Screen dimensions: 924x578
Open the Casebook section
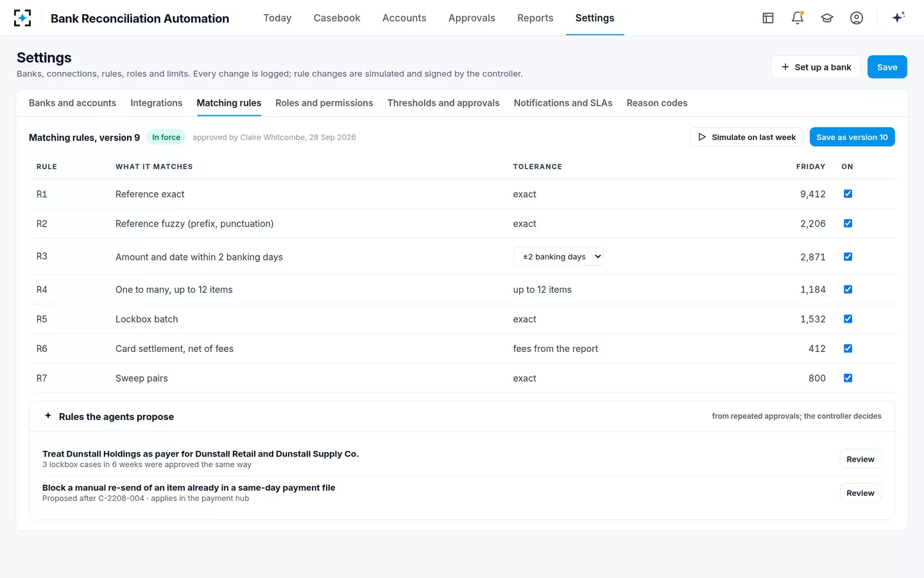click(x=337, y=18)
